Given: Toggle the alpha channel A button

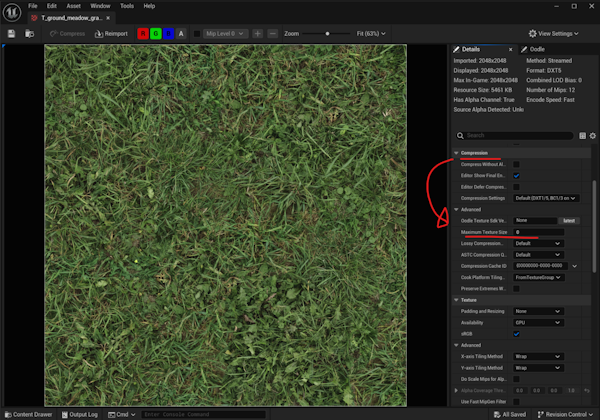Looking at the screenshot, I should tap(181, 34).
